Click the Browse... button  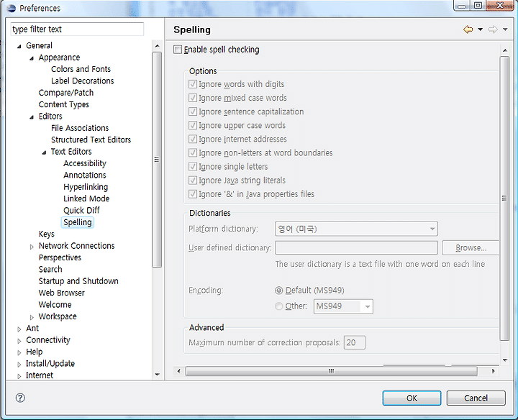[x=471, y=247]
